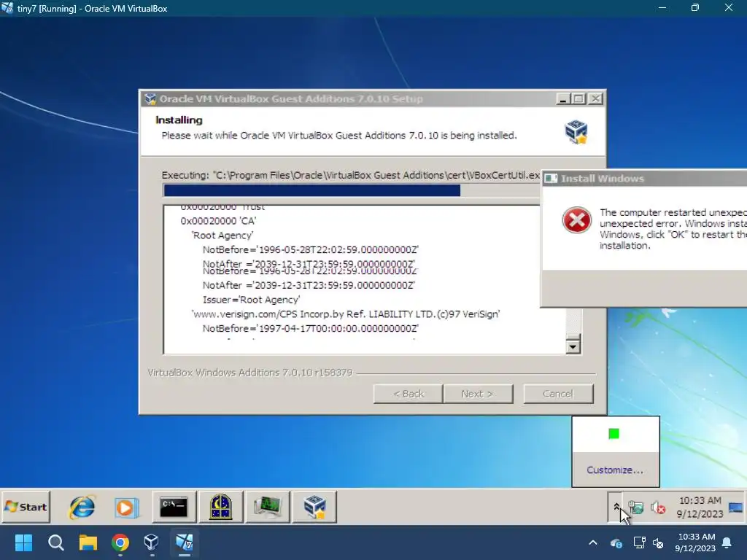Click host muted speaker tray icon
This screenshot has width=747, height=560.
coord(658,542)
